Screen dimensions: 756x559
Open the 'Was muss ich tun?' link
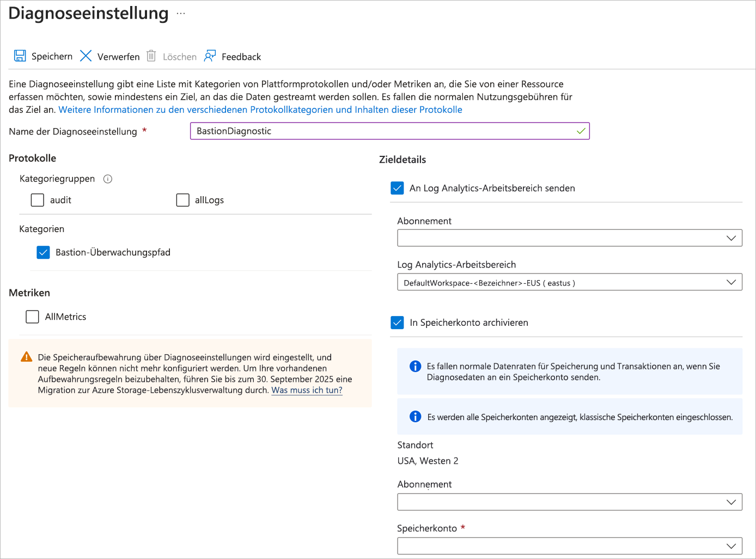coord(307,390)
